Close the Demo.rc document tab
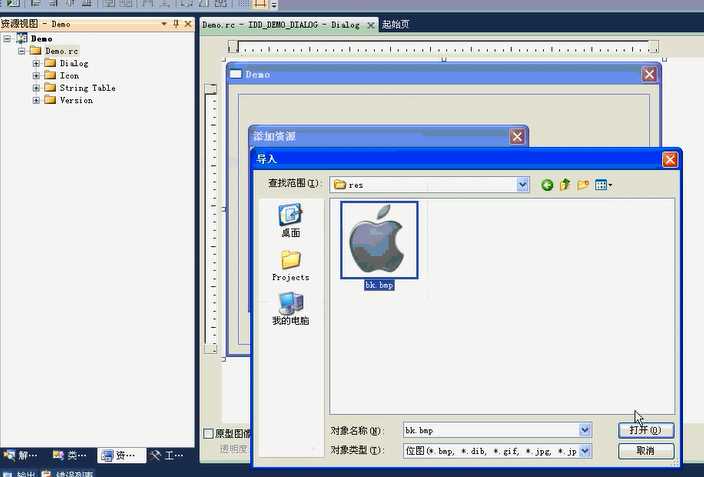The height and width of the screenshot is (477, 704). click(x=371, y=25)
